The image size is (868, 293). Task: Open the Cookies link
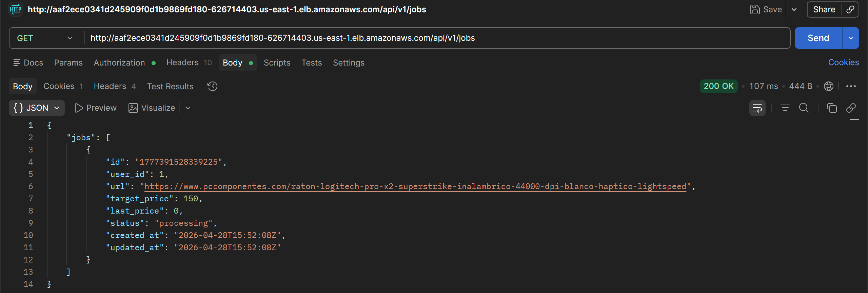point(844,62)
